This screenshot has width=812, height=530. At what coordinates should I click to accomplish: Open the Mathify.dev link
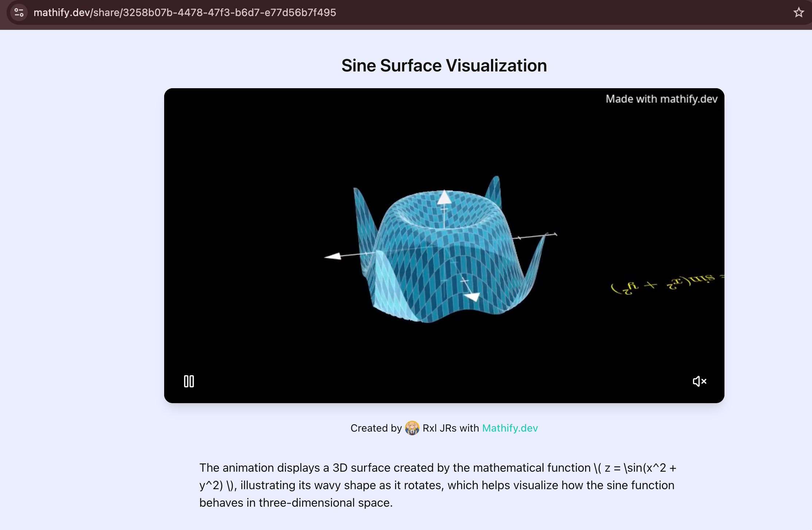pyautogui.click(x=510, y=428)
